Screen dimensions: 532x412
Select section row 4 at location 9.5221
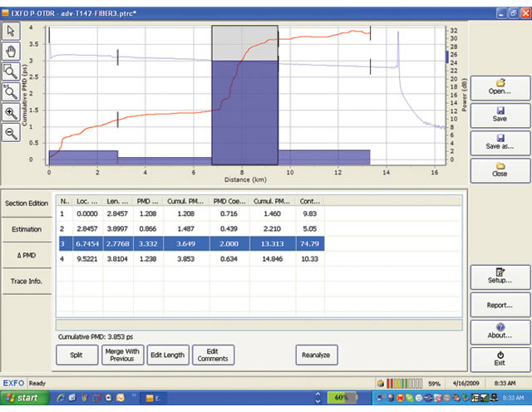(x=191, y=258)
